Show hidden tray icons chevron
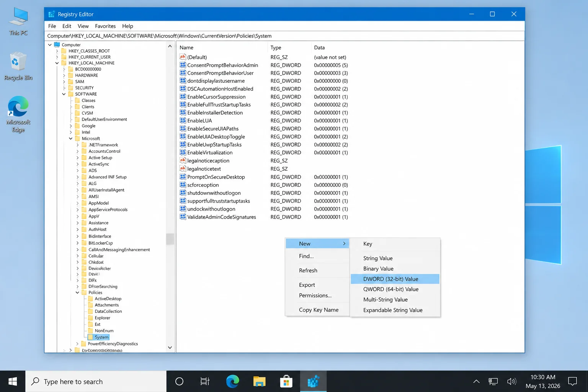The height and width of the screenshot is (392, 588). (476, 381)
